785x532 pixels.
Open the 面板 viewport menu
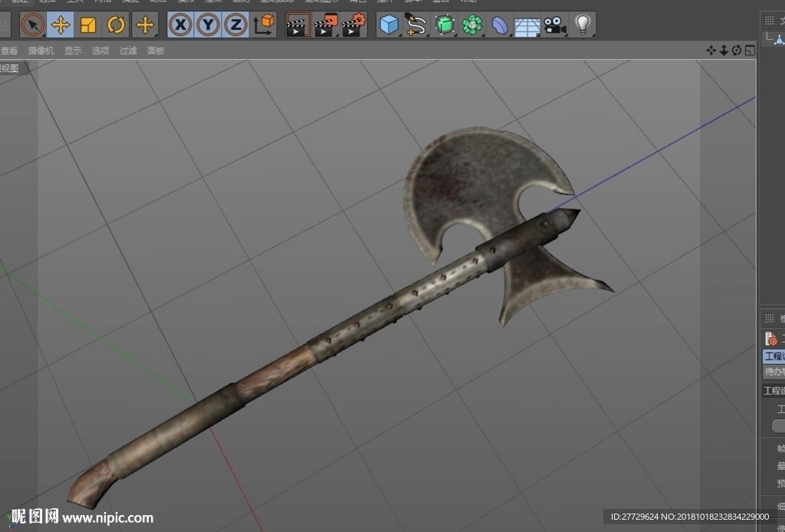[156, 51]
